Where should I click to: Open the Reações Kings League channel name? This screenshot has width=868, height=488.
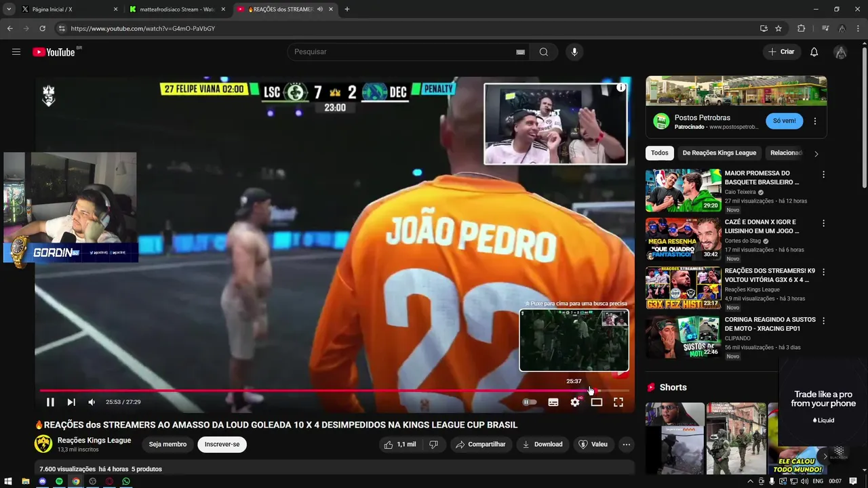click(94, 441)
